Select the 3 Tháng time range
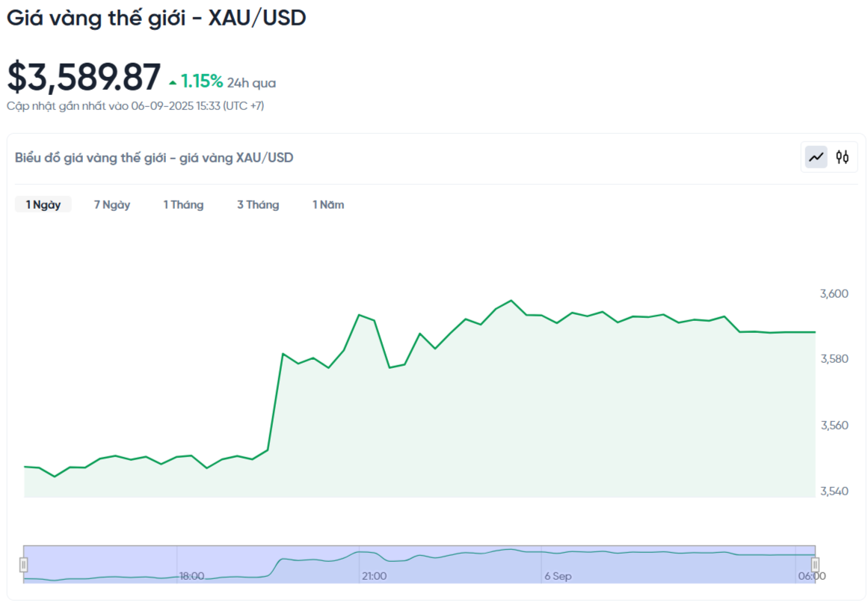This screenshot has height=603, width=868. pyautogui.click(x=258, y=204)
